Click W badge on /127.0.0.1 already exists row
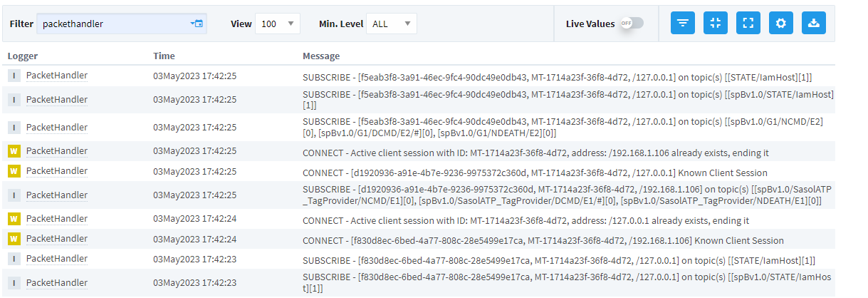This screenshot has height=298, width=868. pyautogui.click(x=14, y=219)
